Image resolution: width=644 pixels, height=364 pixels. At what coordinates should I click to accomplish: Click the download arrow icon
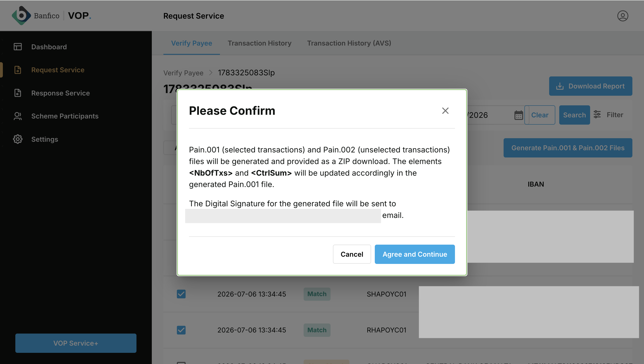560,86
